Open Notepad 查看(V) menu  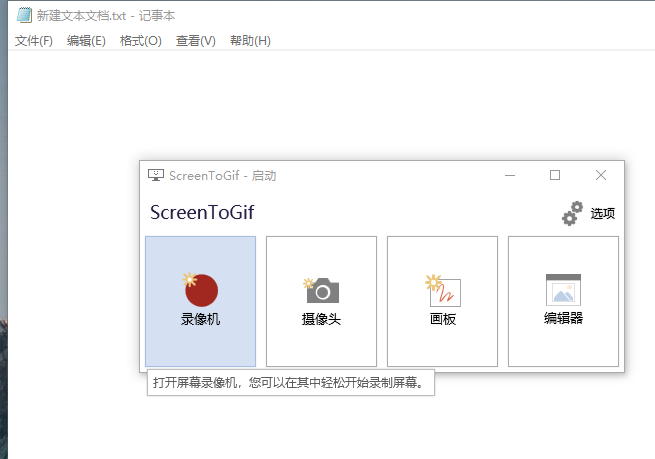(x=195, y=41)
